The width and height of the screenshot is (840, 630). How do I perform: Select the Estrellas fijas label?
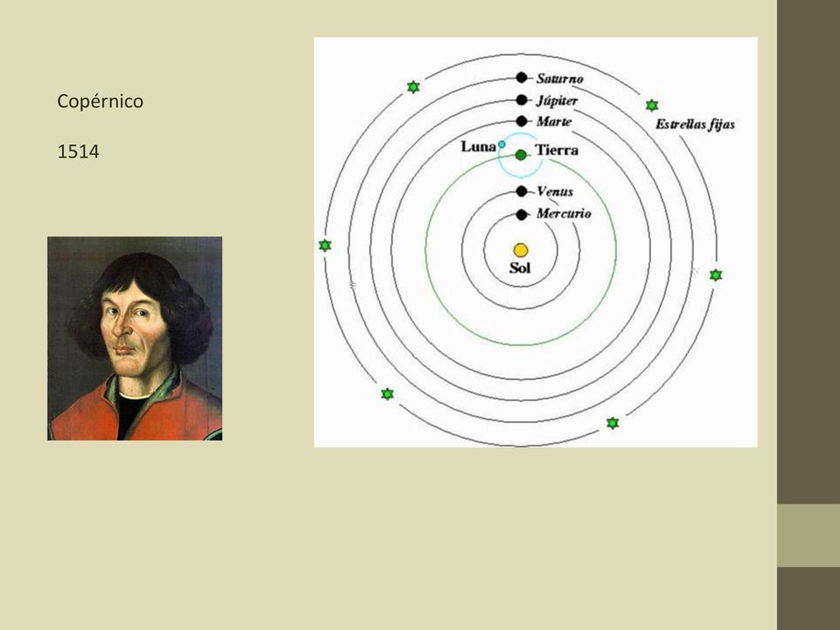(x=696, y=125)
